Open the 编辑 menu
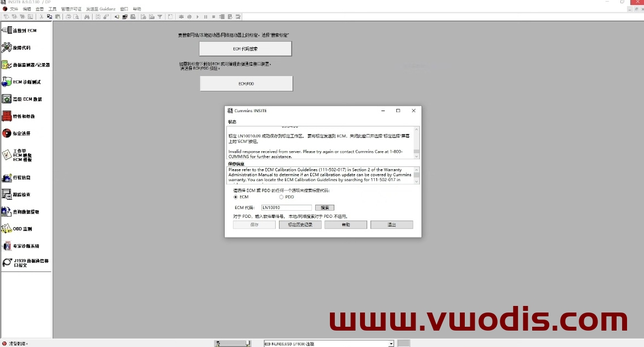 [27, 9]
